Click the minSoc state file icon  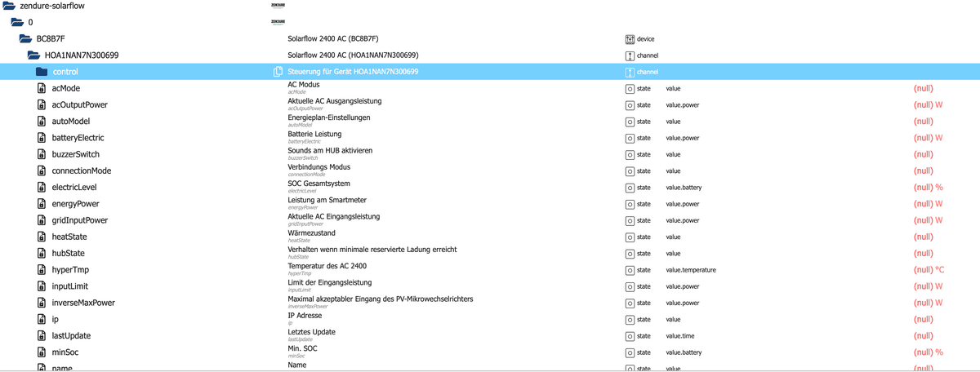[x=42, y=352]
